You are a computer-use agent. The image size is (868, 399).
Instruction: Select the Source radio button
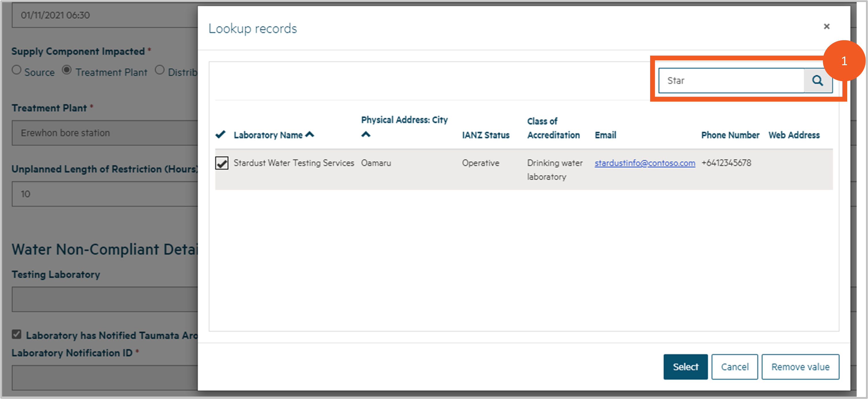point(16,70)
